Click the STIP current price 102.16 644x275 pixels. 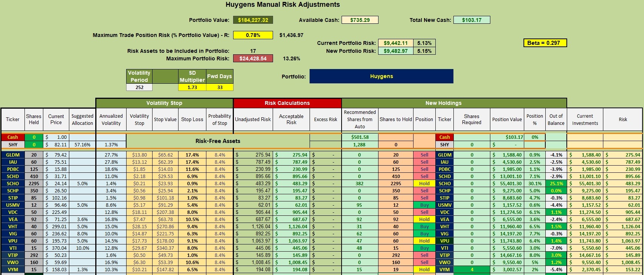[56, 198]
